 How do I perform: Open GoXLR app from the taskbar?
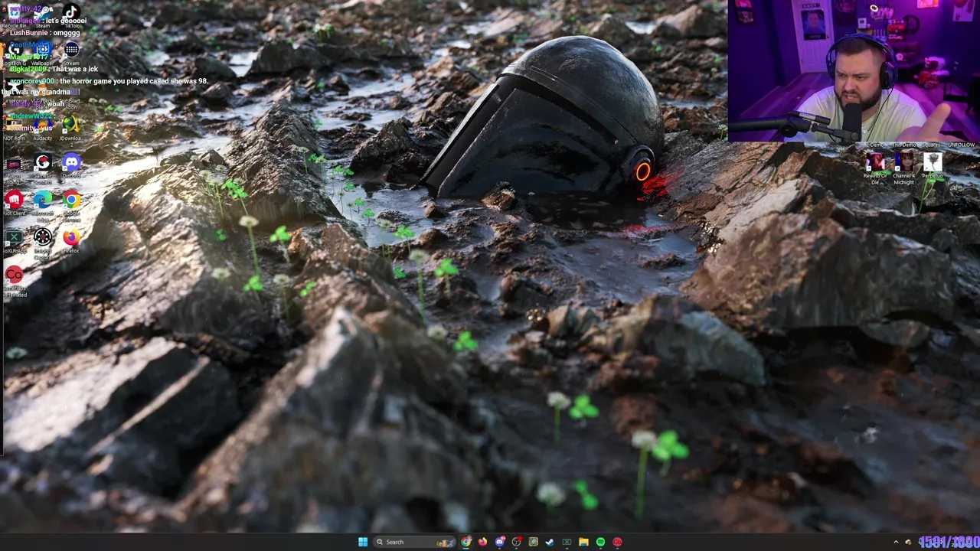[567, 542]
